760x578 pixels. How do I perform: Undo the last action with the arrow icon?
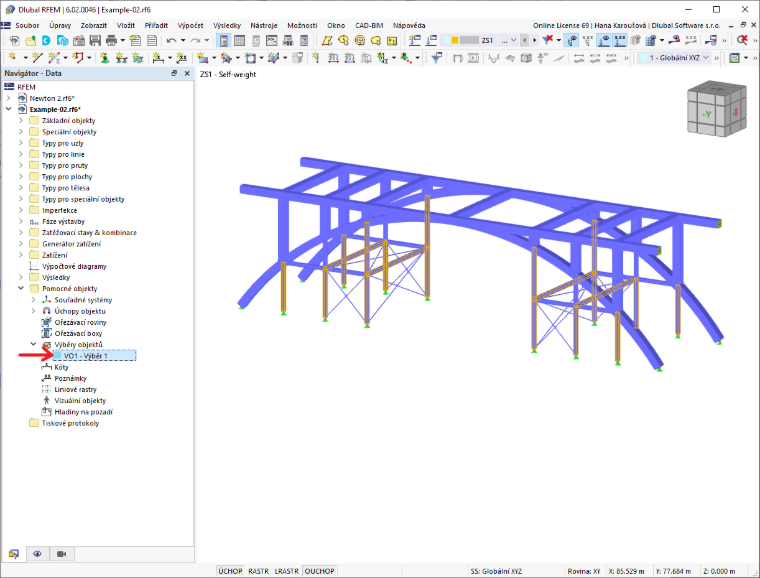pyautogui.click(x=171, y=40)
